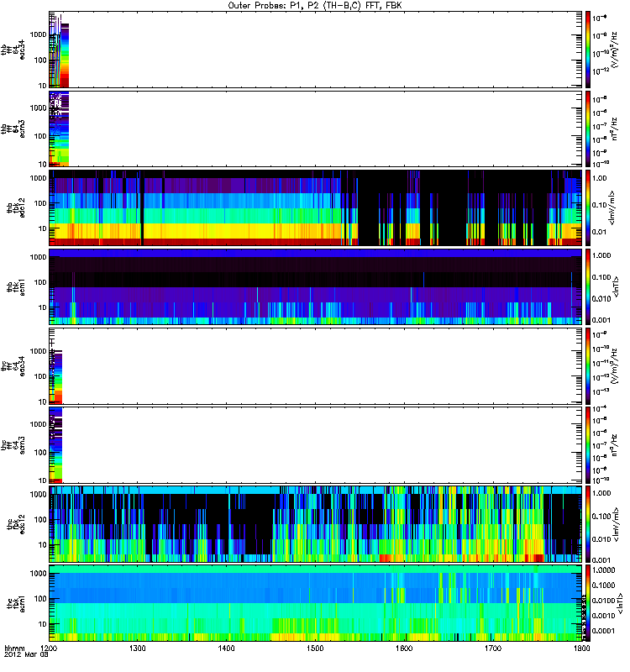Click the 'nT²/Hz' unit label of thc scm3 color bar
This screenshot has height=672, width=630.
click(614, 445)
